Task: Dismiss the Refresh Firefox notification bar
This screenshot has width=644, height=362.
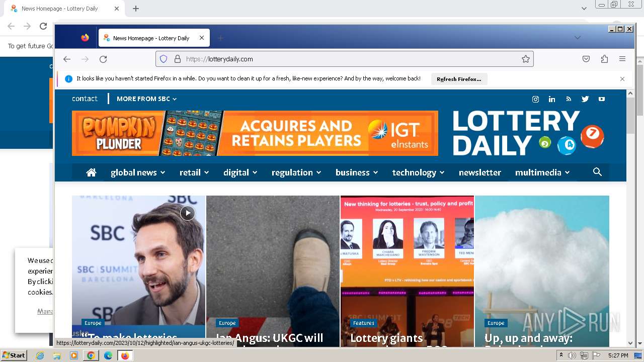Action: pyautogui.click(x=622, y=79)
